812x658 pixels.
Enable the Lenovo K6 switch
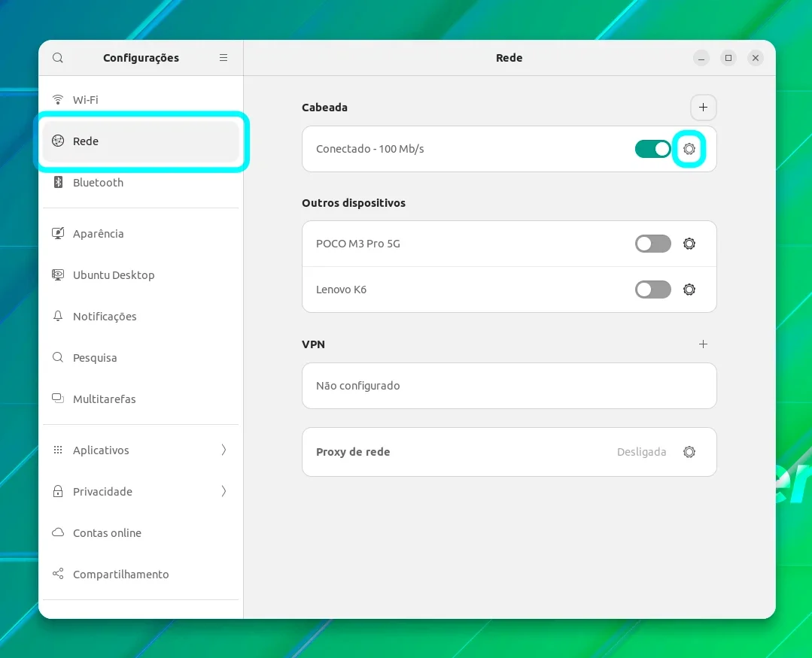[x=653, y=290]
